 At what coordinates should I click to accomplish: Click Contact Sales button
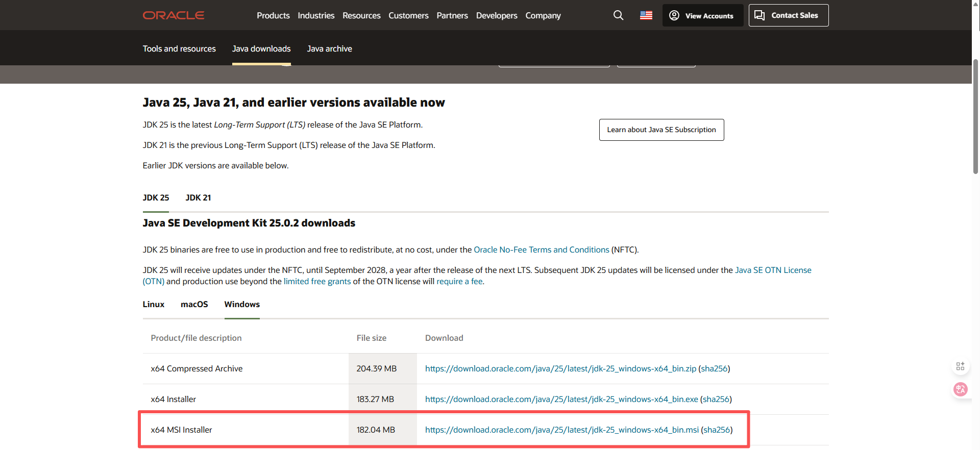788,15
